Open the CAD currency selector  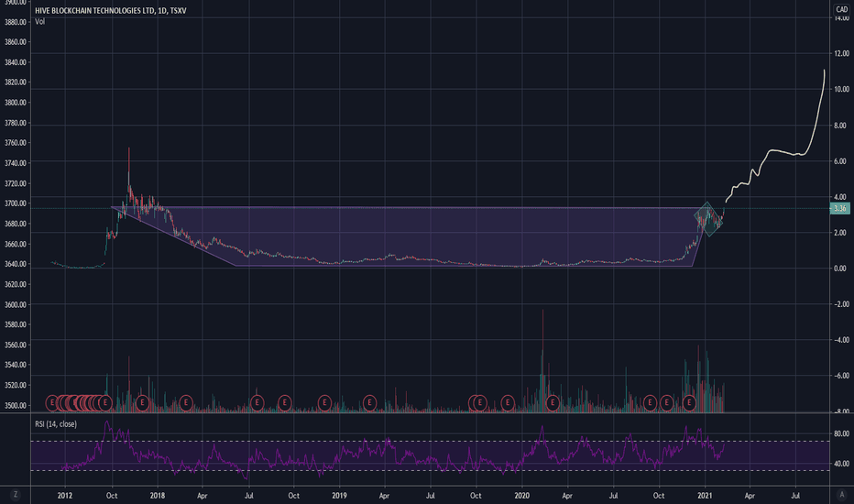(x=841, y=9)
